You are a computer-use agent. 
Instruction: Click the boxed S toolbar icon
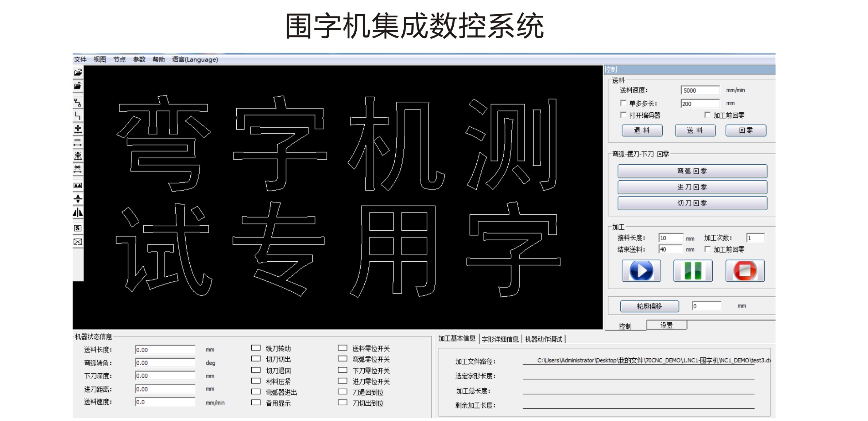click(x=78, y=228)
